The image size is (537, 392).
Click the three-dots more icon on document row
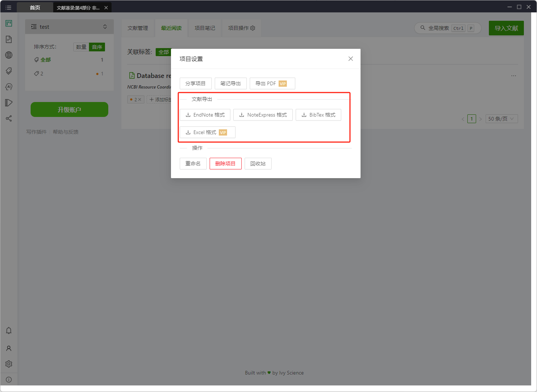click(514, 76)
